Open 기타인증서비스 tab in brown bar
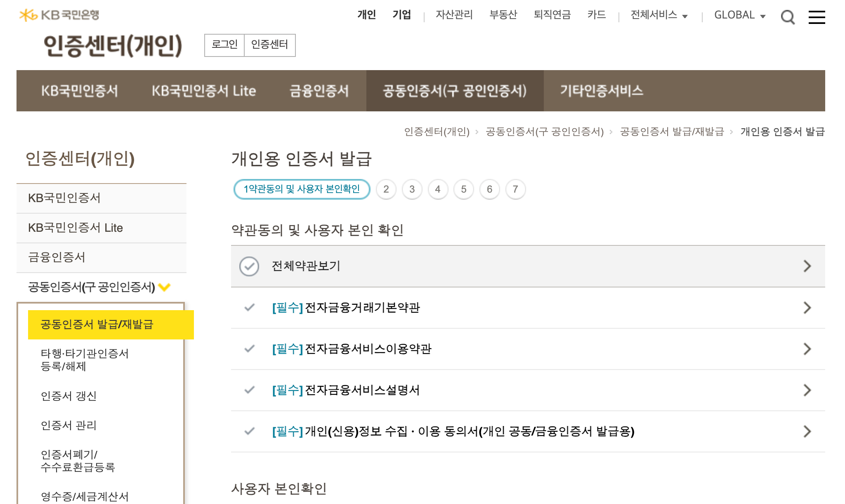This screenshot has width=845, height=504. (x=601, y=91)
